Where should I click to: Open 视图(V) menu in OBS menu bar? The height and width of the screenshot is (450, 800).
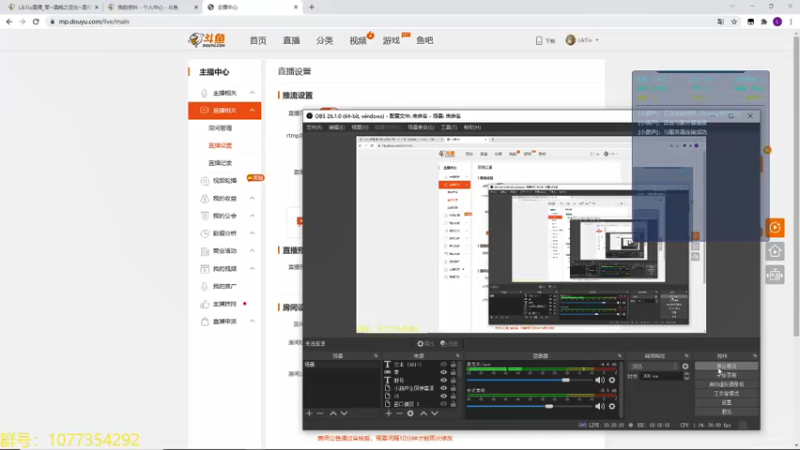360,127
